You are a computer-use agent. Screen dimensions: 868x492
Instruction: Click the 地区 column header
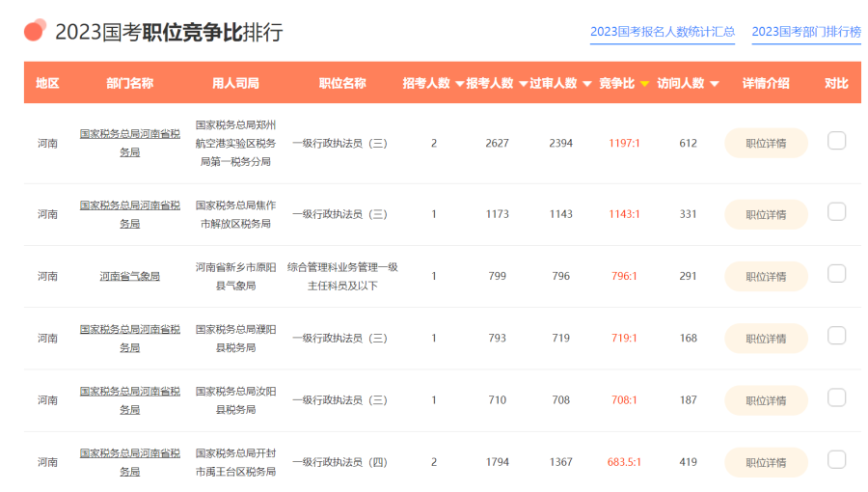click(47, 84)
